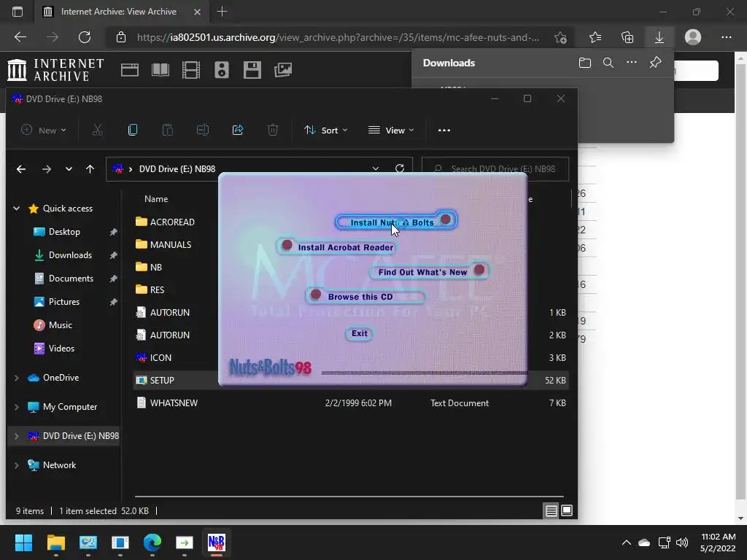The height and width of the screenshot is (560, 747).
Task: Open Internet Archive web section icon
Action: tap(130, 70)
